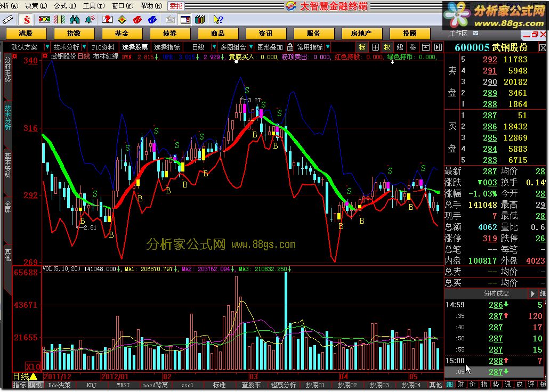Click the 细 button next to 分时成交
Image resolution: width=550 pixels, height=392 pixels.
click(x=543, y=293)
